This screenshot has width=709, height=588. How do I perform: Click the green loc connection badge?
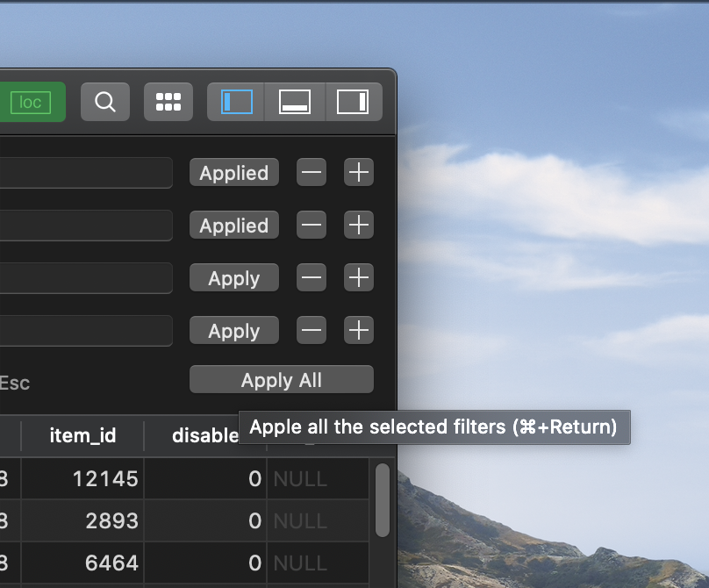(32, 101)
